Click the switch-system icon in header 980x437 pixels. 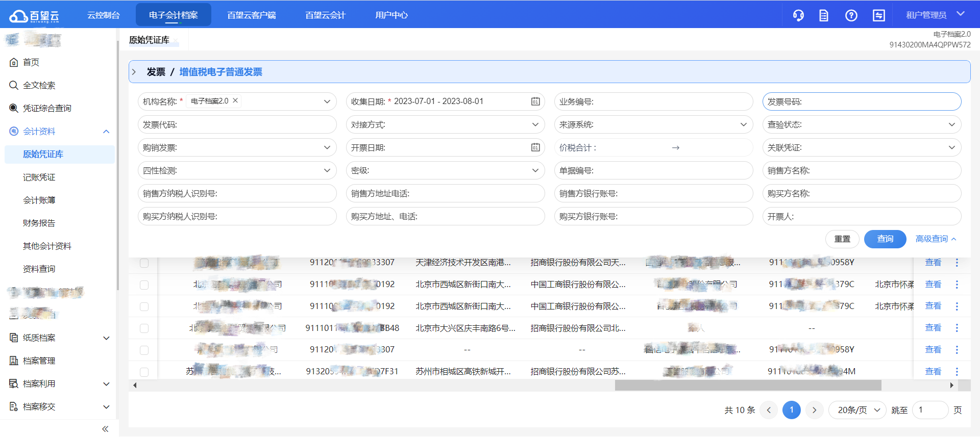pyautogui.click(x=879, y=15)
